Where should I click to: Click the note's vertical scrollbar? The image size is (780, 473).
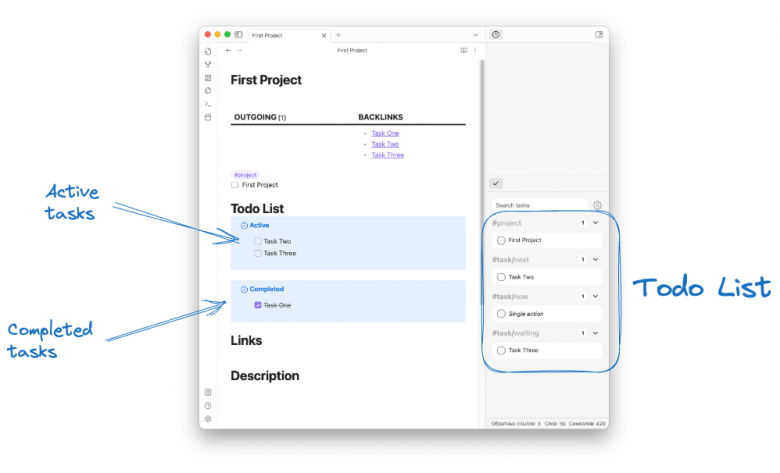point(482,182)
